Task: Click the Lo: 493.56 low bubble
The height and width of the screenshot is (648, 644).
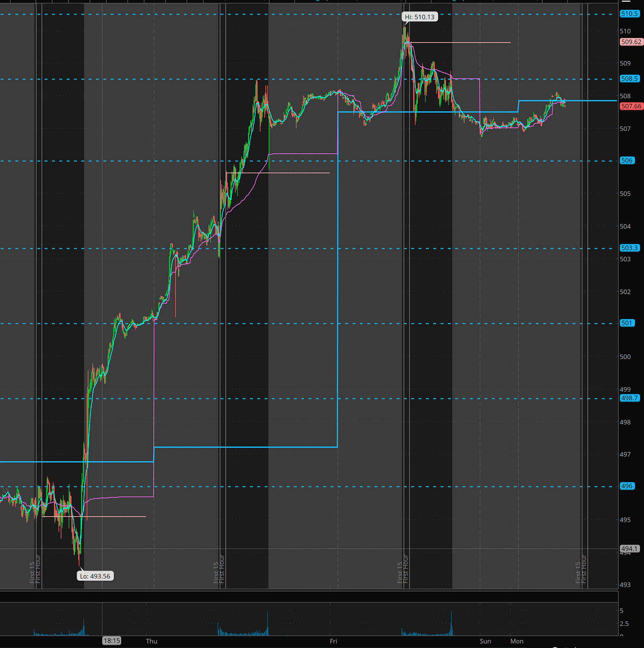Action: (95, 576)
